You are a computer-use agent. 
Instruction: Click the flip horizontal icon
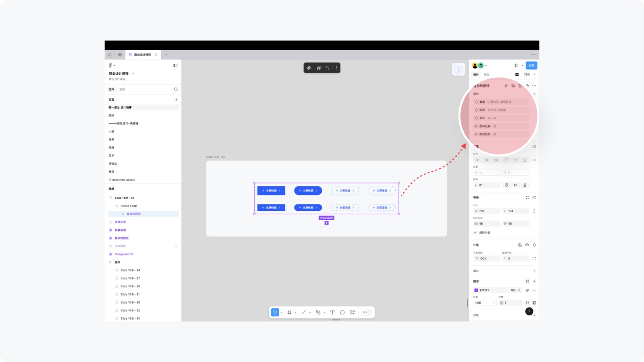point(516,186)
